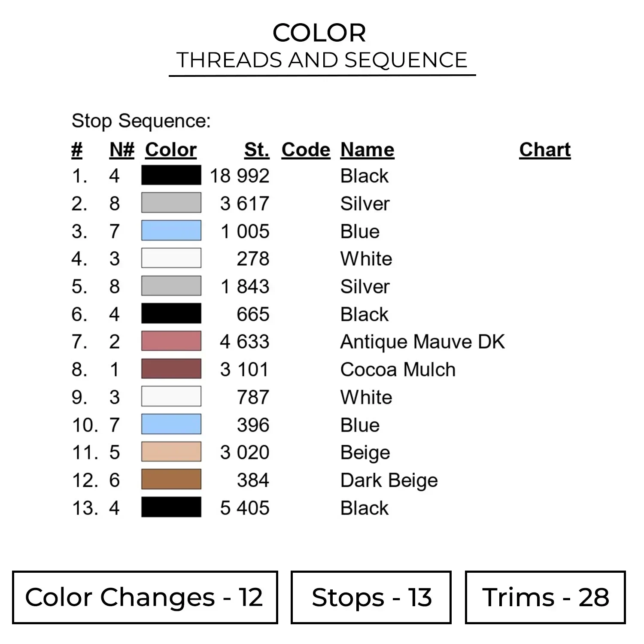Select the Code column header
The height and width of the screenshot is (644, 644).
coord(306,150)
